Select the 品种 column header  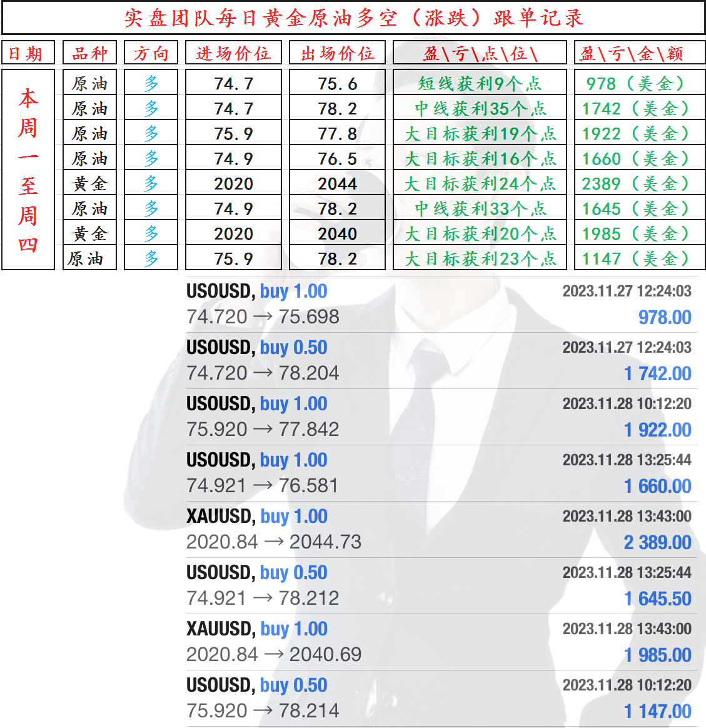coord(89,53)
